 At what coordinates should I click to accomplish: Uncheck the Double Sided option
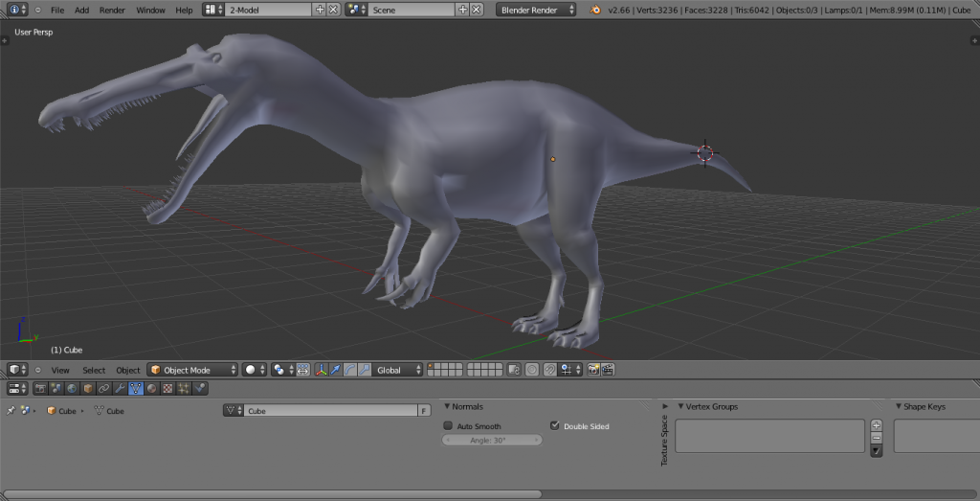click(554, 426)
